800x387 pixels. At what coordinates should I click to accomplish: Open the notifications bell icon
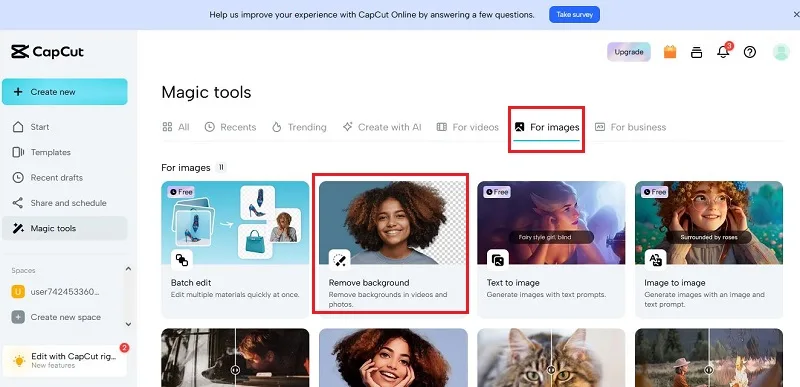723,52
